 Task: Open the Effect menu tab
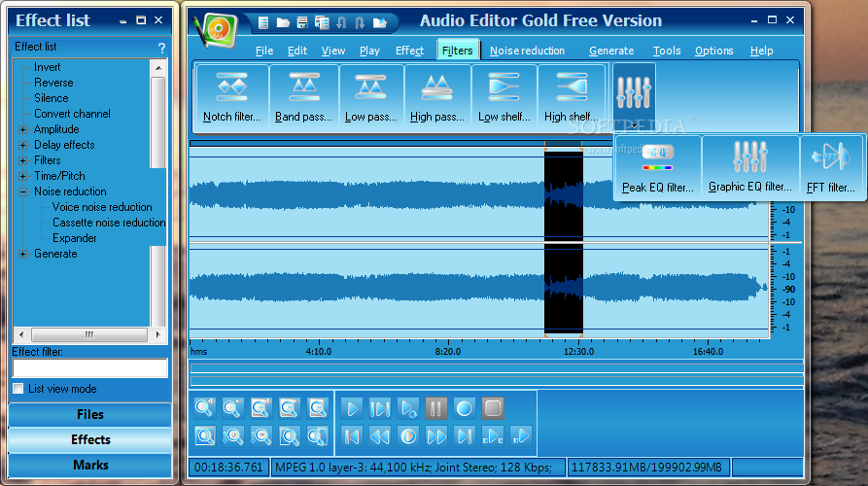(x=409, y=51)
